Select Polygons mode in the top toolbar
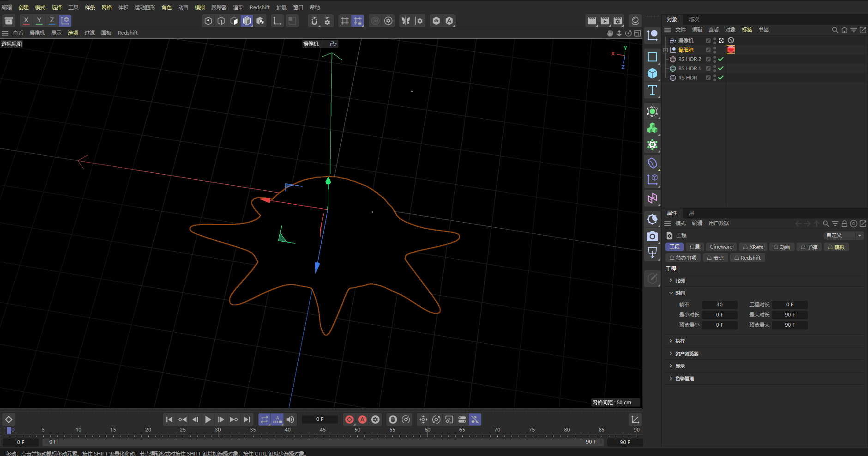Viewport: 868px width, 456px height. (x=234, y=21)
